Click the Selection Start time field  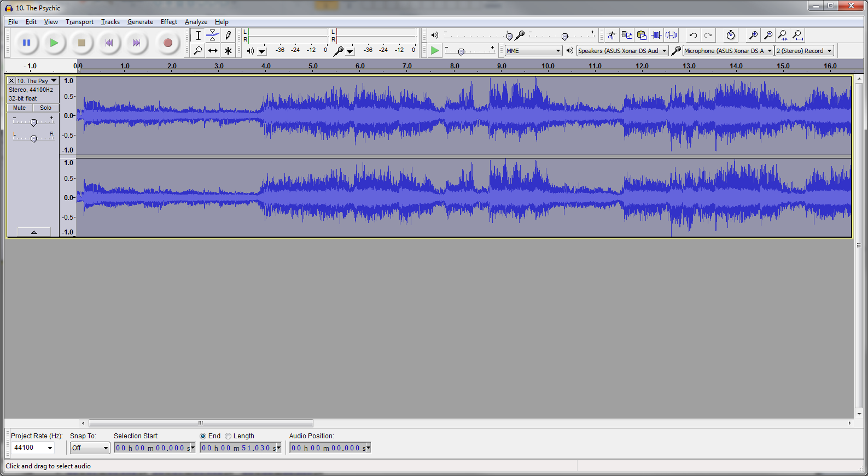click(155, 448)
